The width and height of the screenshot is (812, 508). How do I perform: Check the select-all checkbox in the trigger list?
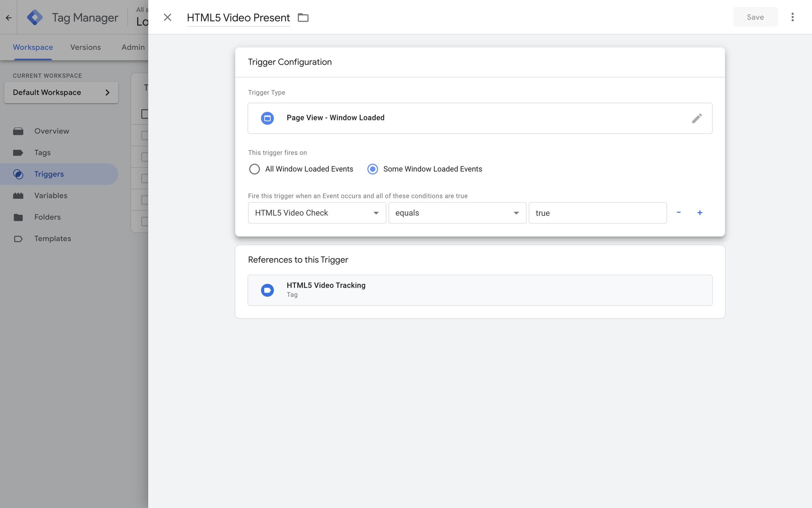(144, 114)
